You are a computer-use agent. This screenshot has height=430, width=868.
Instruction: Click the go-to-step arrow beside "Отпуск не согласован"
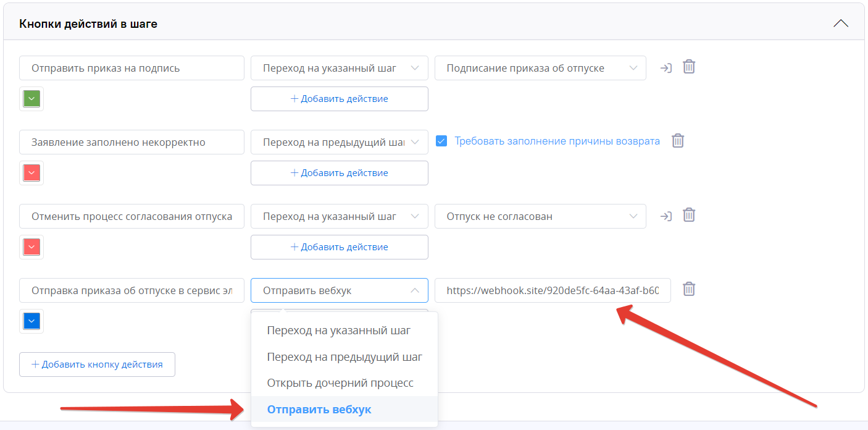[x=666, y=215]
